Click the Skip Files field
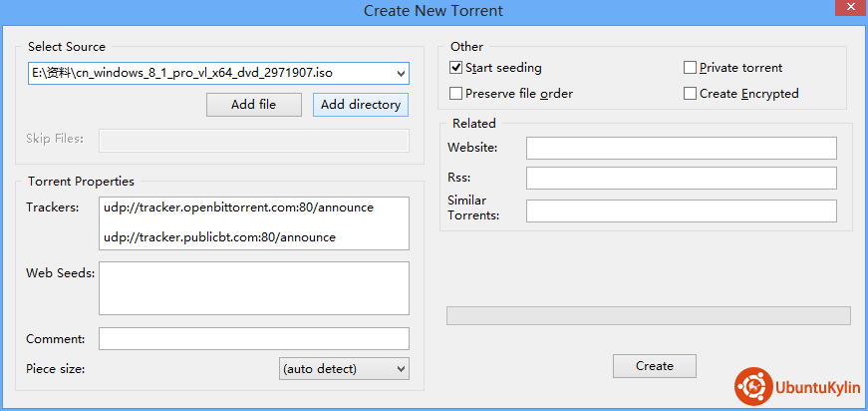Image resolution: width=868 pixels, height=411 pixels. tap(254, 141)
